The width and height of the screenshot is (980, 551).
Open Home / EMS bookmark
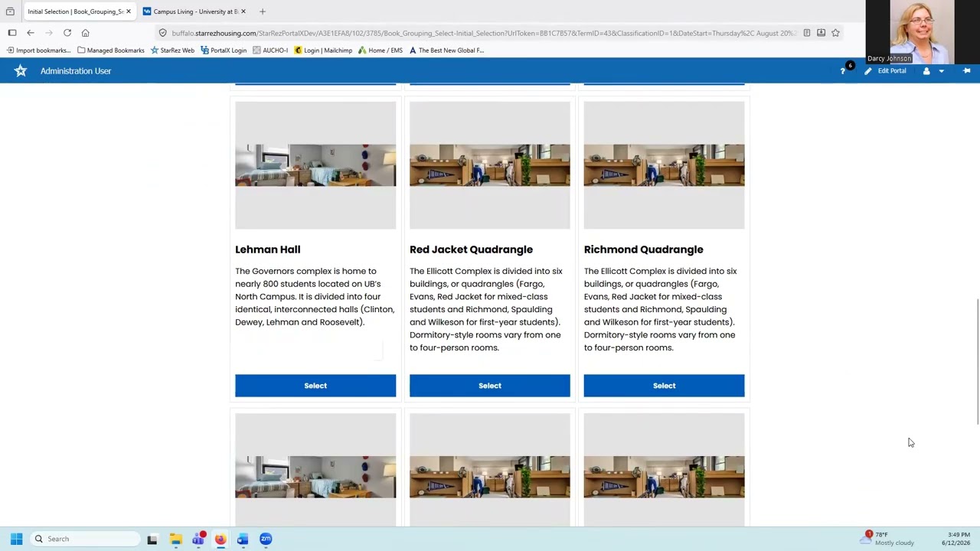[381, 51]
